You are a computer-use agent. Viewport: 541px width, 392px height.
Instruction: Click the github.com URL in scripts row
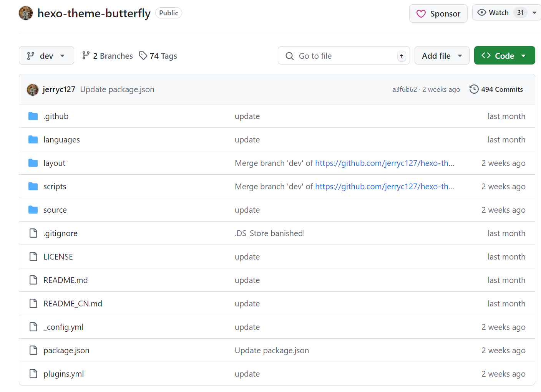pyautogui.click(x=385, y=187)
